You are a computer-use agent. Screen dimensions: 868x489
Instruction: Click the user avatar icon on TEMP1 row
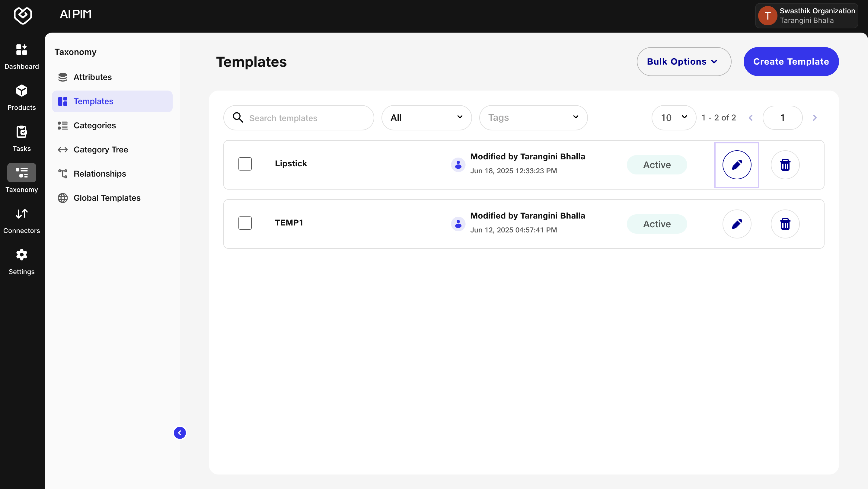point(458,224)
